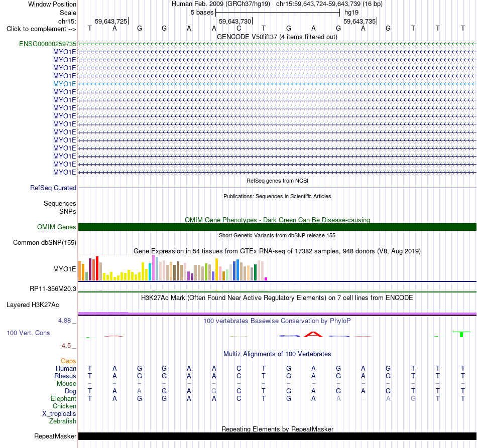Viewport: 477px width, 448px height.
Task: Open the GTEx Gene Expression in 54 tissues title
Action: [277, 251]
